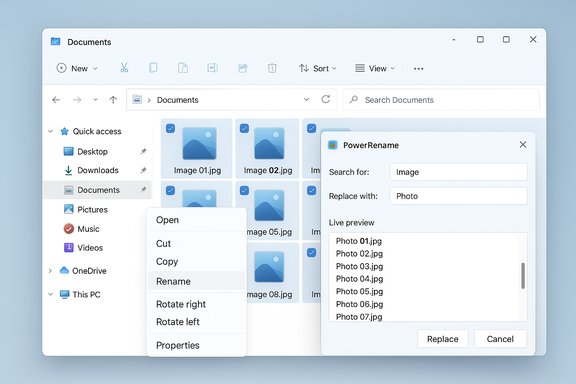This screenshot has width=576, height=384.
Task: Click Photo 04.jpg in Live preview
Action: (x=359, y=279)
